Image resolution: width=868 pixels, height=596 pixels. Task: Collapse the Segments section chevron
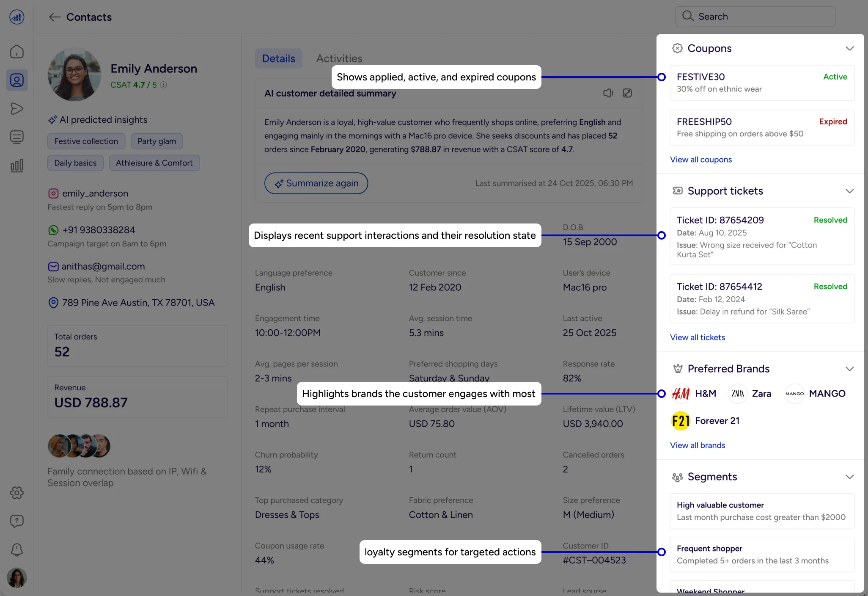click(x=849, y=477)
